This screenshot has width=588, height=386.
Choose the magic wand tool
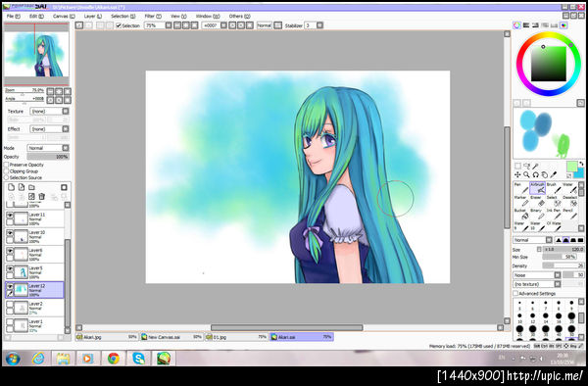(536, 166)
